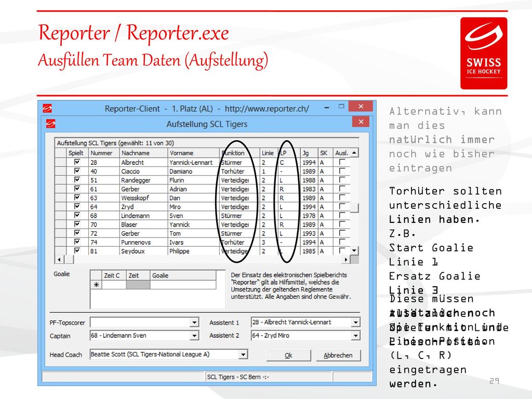The height and width of the screenshot is (399, 532).
Task: Uncheck Spielt for player 40 Ciaccio
Action: [77, 170]
